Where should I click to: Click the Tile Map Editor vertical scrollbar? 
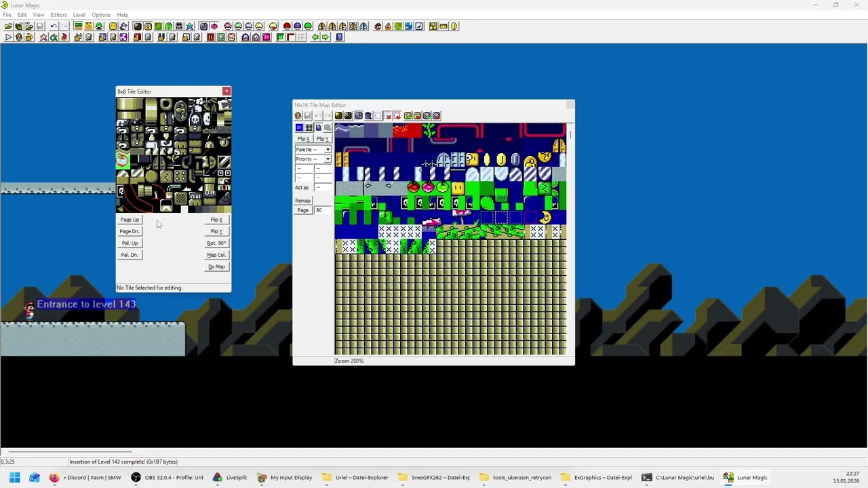pyautogui.click(x=570, y=239)
